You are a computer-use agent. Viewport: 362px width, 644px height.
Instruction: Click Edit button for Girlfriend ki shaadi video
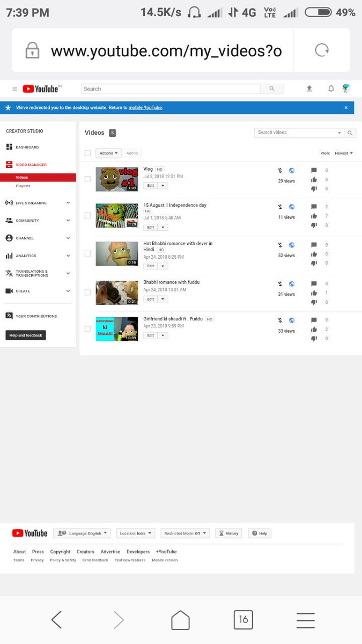(x=151, y=335)
